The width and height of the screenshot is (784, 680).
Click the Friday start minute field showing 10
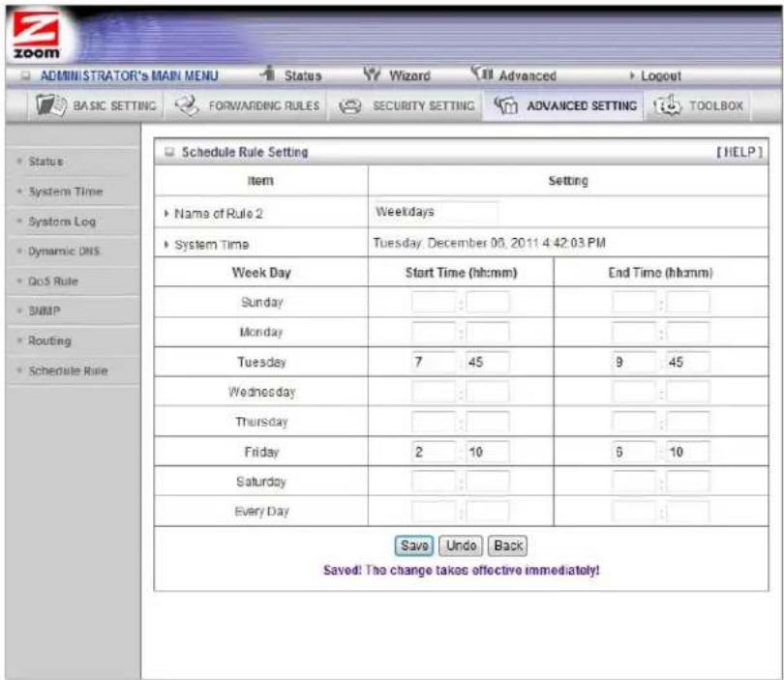(x=488, y=452)
